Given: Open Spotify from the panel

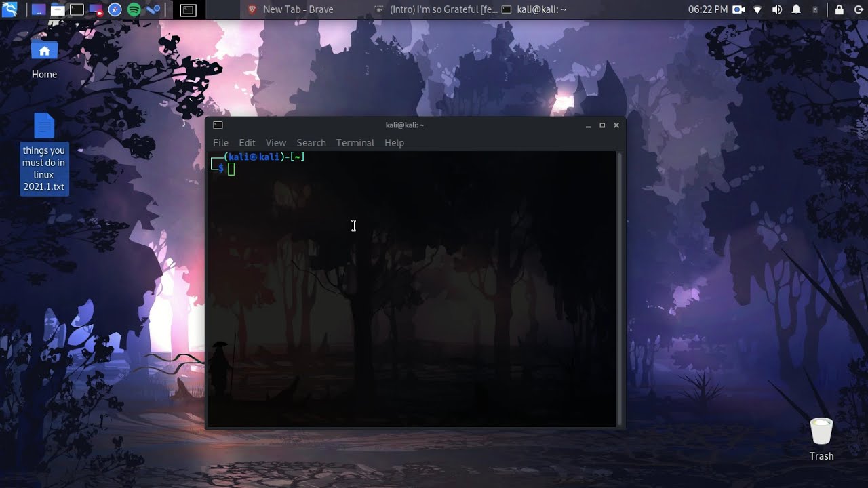Looking at the screenshot, I should 134,9.
